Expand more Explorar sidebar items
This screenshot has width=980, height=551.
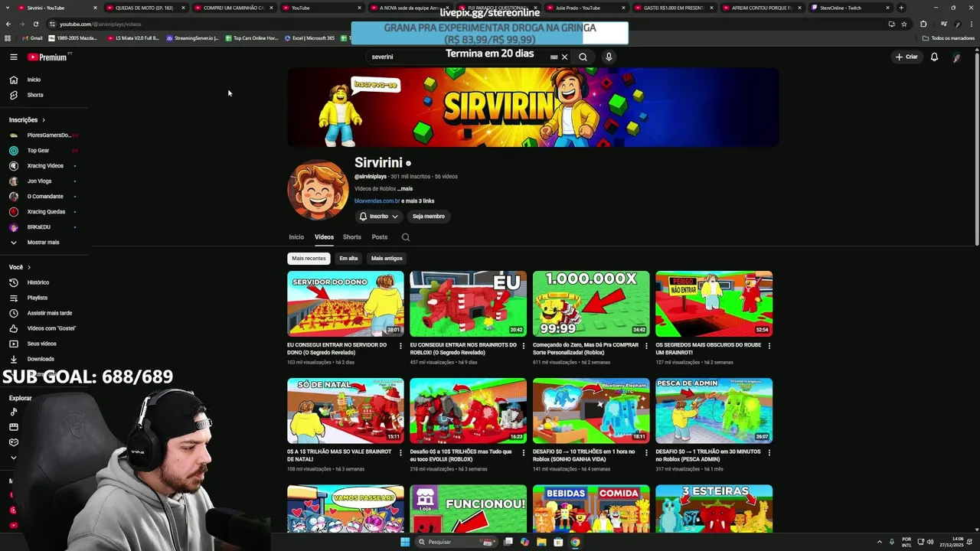tap(13, 458)
